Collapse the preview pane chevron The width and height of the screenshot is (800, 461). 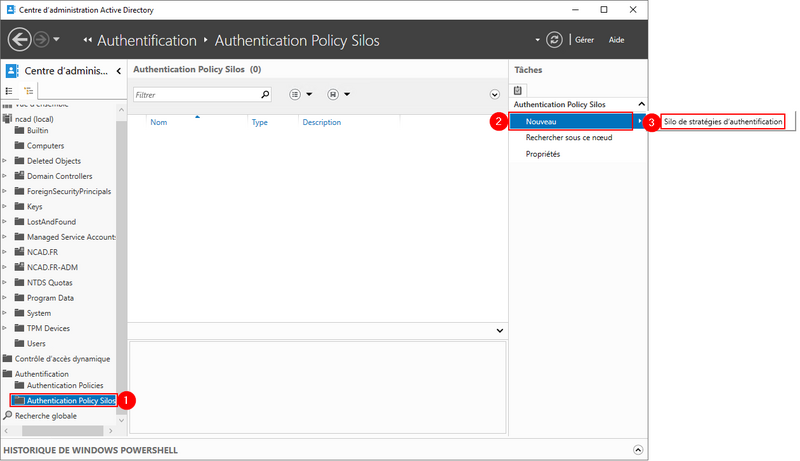tap(499, 330)
